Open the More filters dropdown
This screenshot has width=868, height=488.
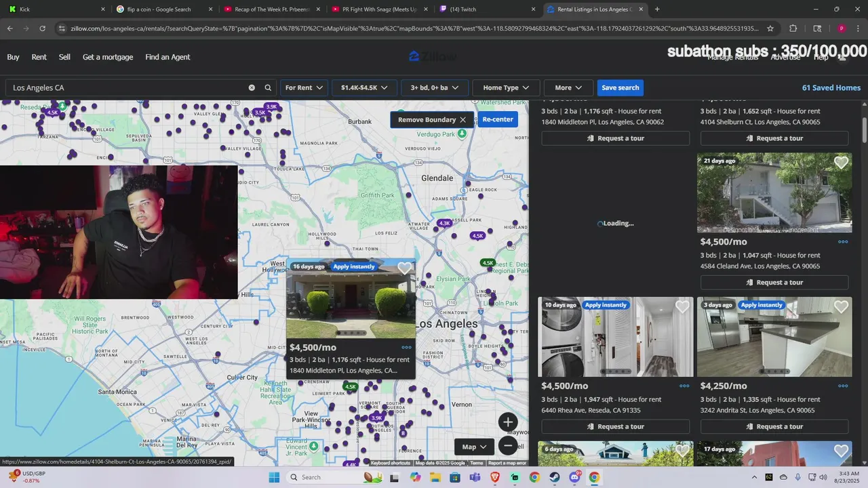click(x=568, y=87)
